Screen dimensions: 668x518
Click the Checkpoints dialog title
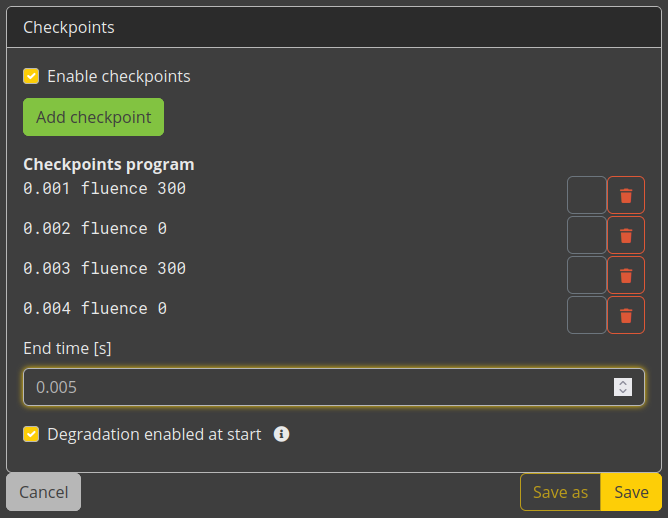pos(69,27)
